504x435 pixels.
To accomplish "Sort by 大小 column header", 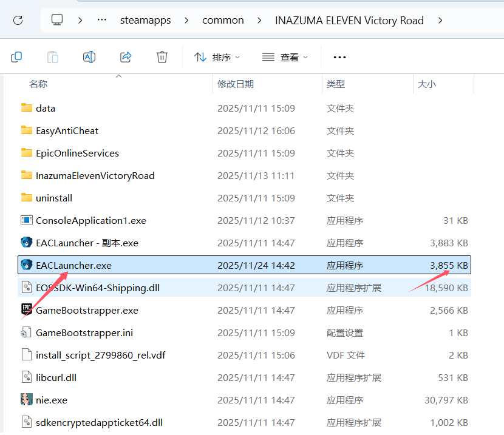I will coord(426,84).
